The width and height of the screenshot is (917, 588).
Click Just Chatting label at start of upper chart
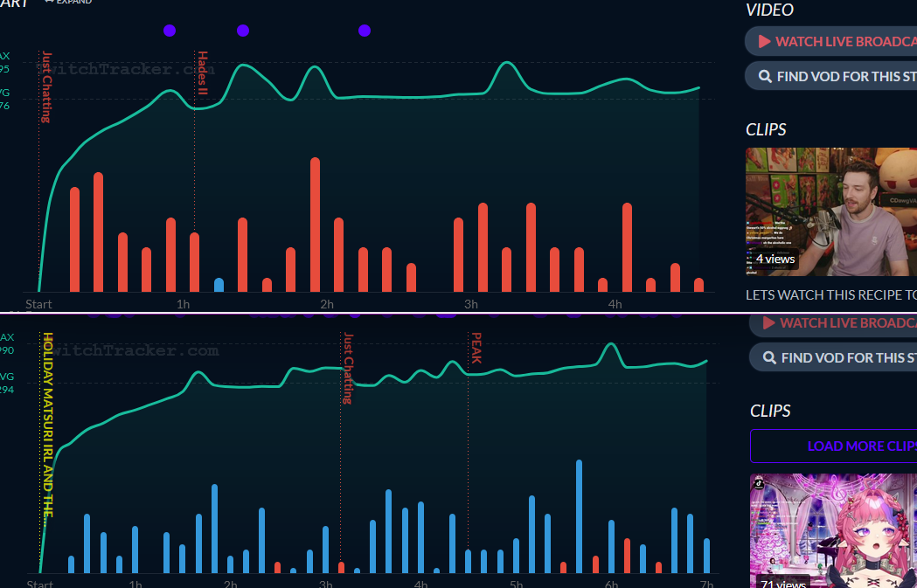pyautogui.click(x=47, y=86)
